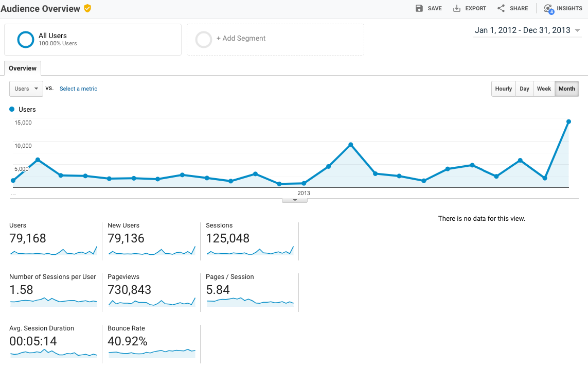Click Select a metric link

click(x=78, y=89)
